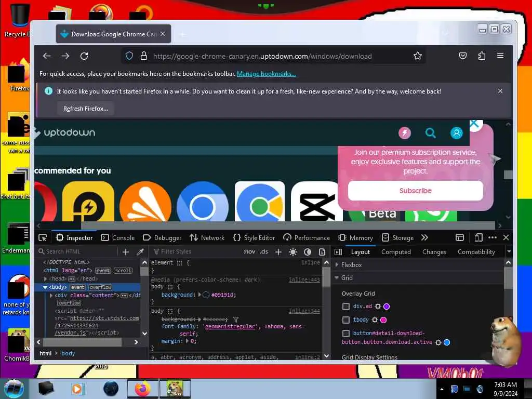Open Firefox extensions puzzle icon
Screen dimensions: 532x399
[x=482, y=56]
